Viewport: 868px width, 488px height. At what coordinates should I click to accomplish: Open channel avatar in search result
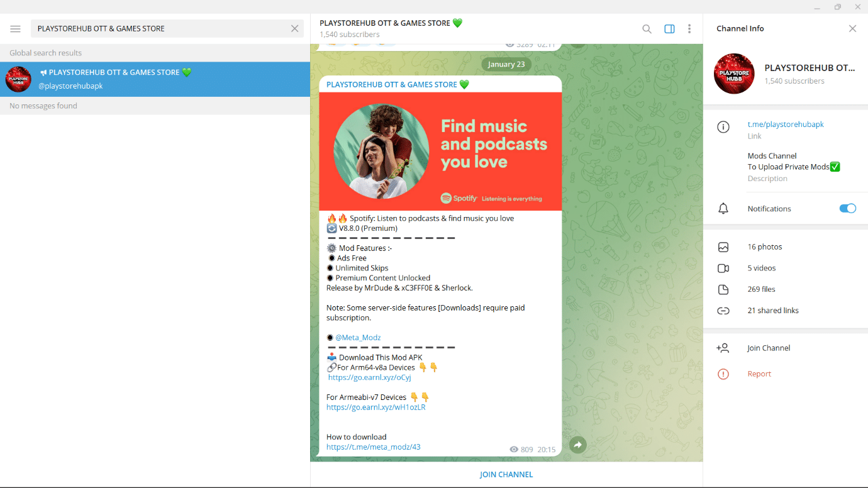point(19,79)
